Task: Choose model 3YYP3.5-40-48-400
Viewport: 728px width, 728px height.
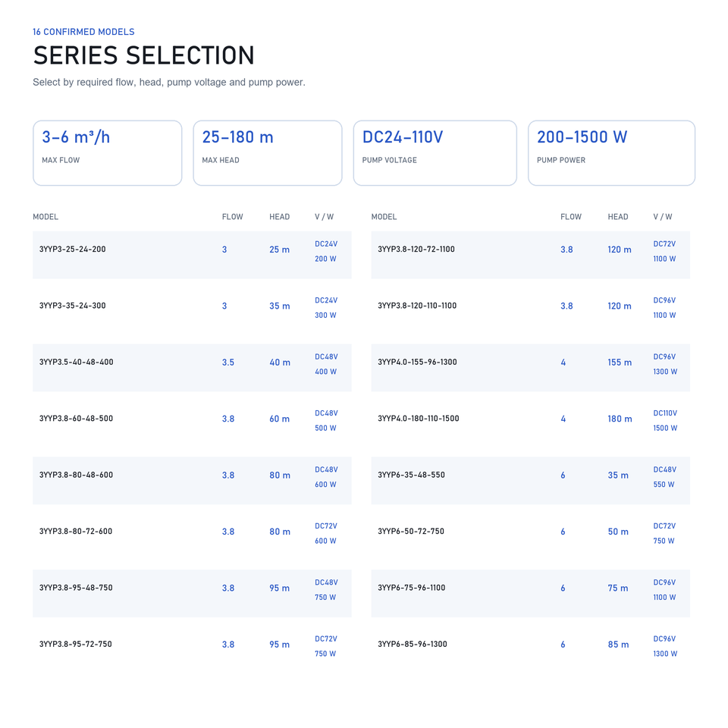Action: [x=192, y=368]
